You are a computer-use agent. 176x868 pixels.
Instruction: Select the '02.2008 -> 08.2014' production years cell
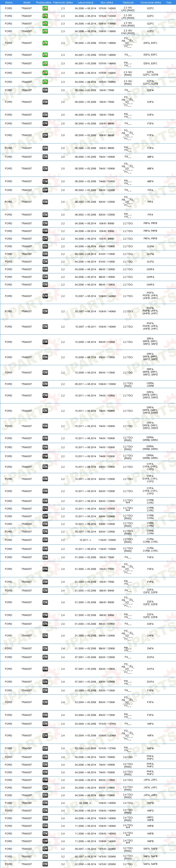tap(85, 864)
